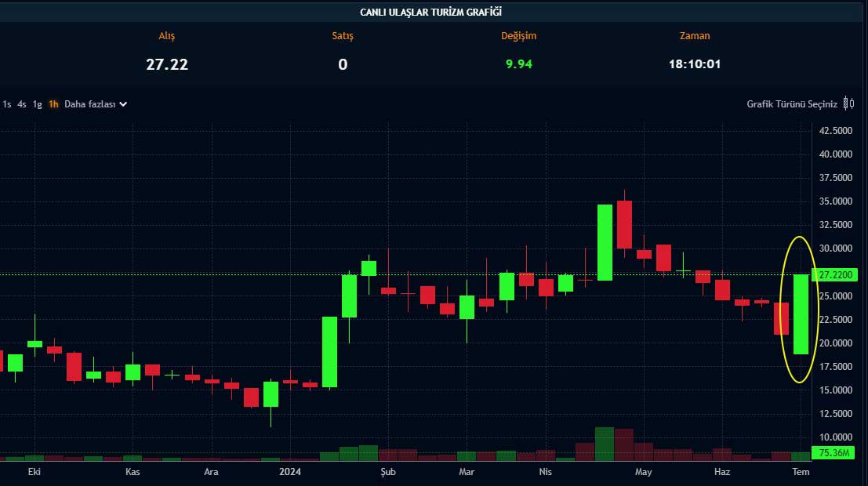The image size is (868, 486).
Task: Select the time value 18:10:01
Action: [x=695, y=64]
